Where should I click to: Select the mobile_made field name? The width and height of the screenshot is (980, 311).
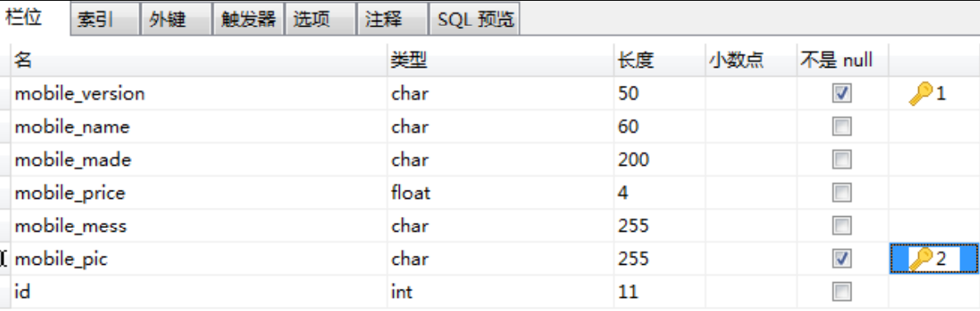(x=73, y=160)
